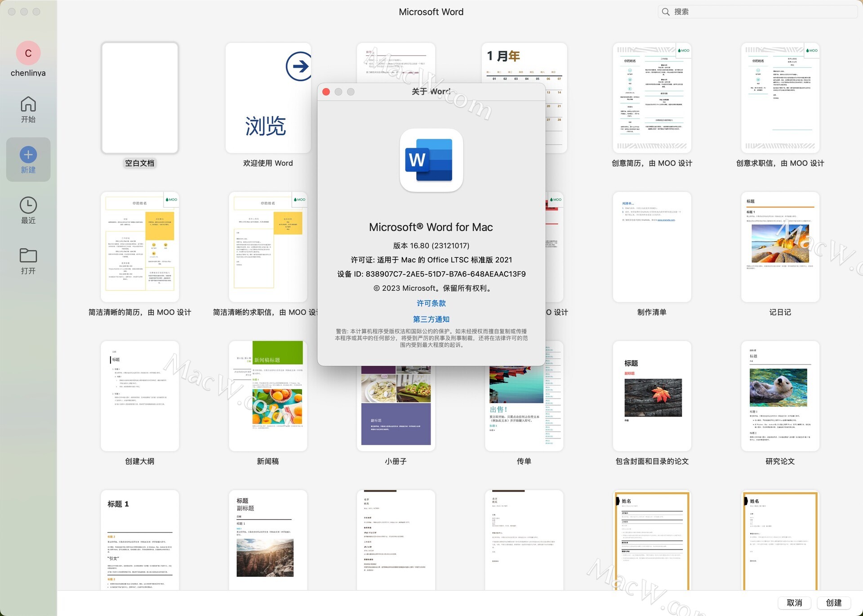
Task: Select the 新闻稿 newsletter template
Action: coord(268,396)
